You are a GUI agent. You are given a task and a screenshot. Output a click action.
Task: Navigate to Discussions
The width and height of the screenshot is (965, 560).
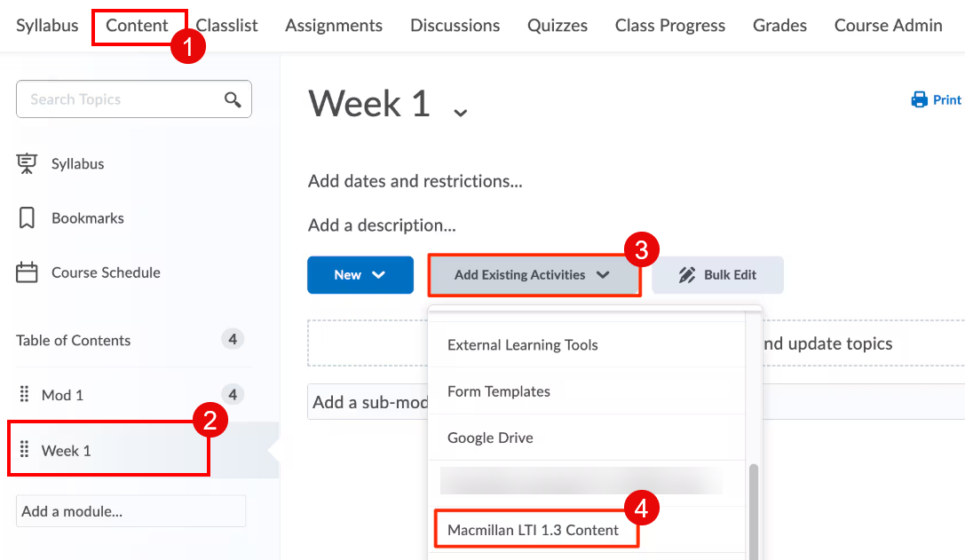pyautogui.click(x=455, y=26)
